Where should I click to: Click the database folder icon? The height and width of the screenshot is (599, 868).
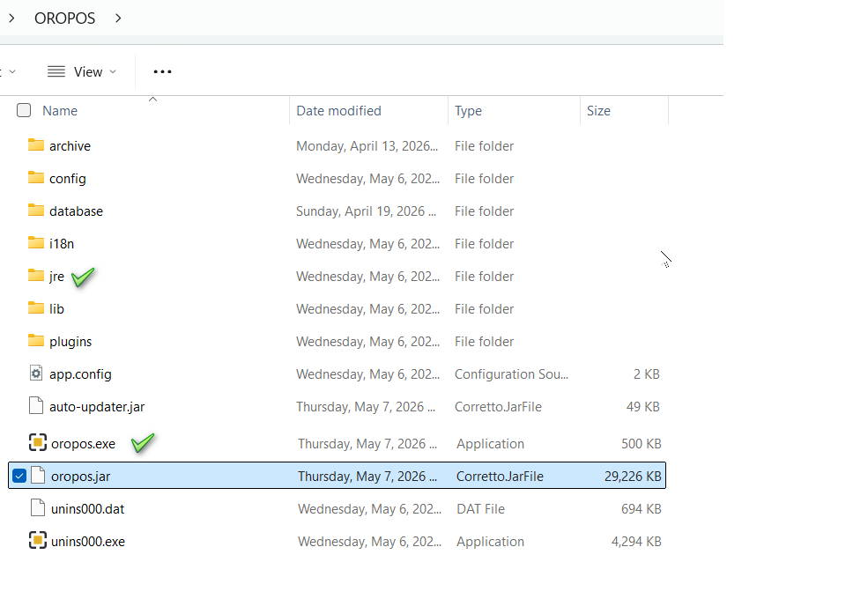point(36,211)
